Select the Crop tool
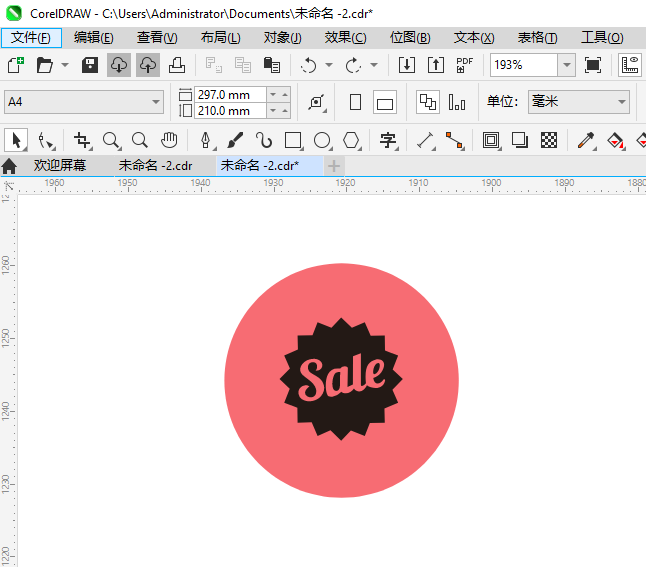 82,141
